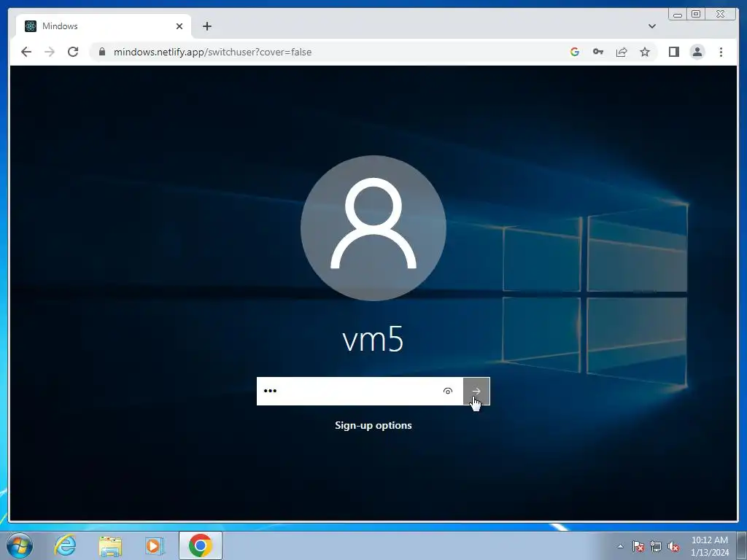The height and width of the screenshot is (560, 747).
Task: Open saved passwords key icon
Action: coord(598,52)
